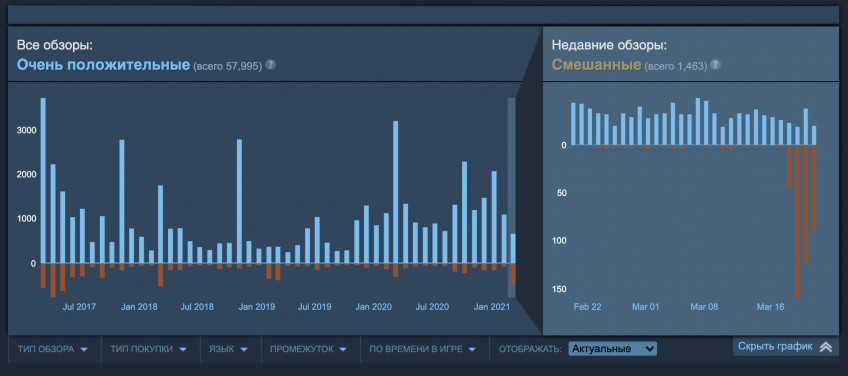This screenshot has height=376, width=848.
Task: Click the Очень положительные rating link
Action: point(103,65)
